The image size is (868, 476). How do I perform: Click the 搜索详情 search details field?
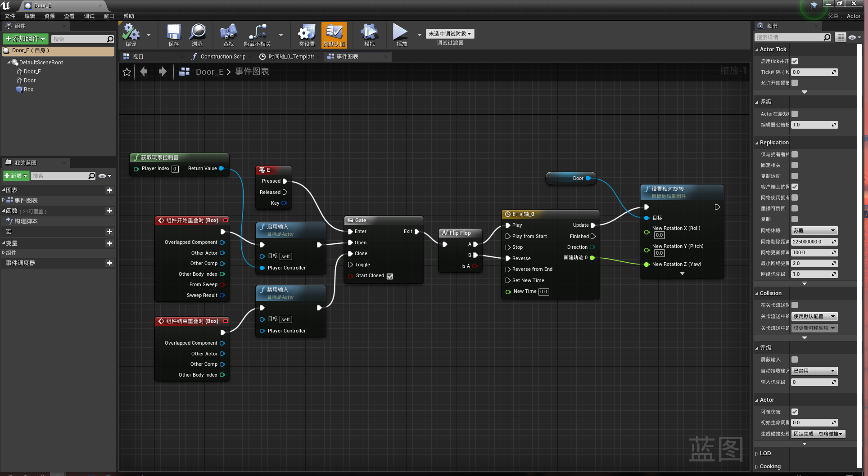[790, 37]
